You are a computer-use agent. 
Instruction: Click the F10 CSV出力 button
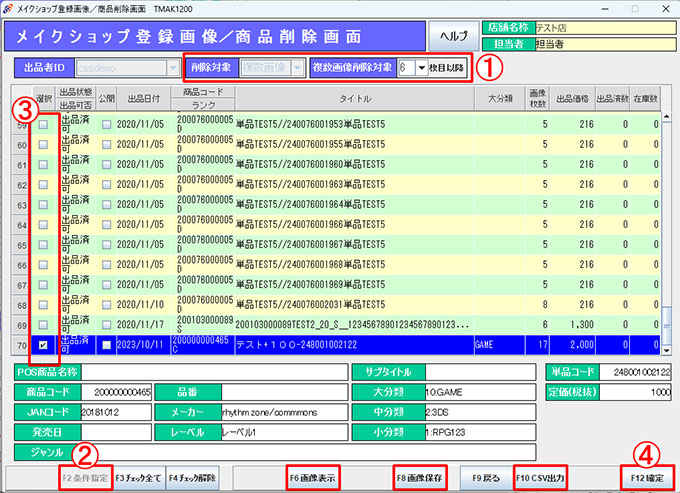click(541, 478)
